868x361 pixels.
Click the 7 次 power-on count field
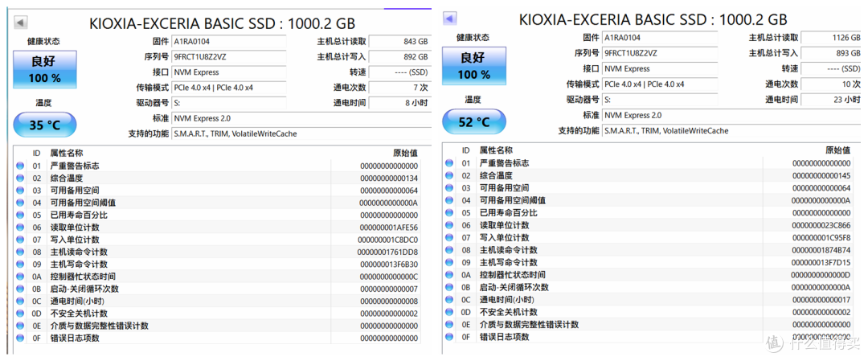click(399, 88)
